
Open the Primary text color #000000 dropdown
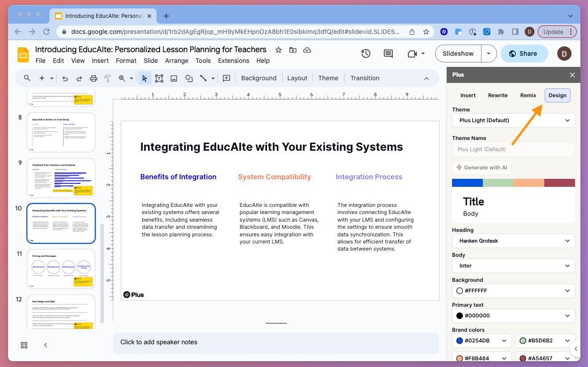tap(514, 316)
